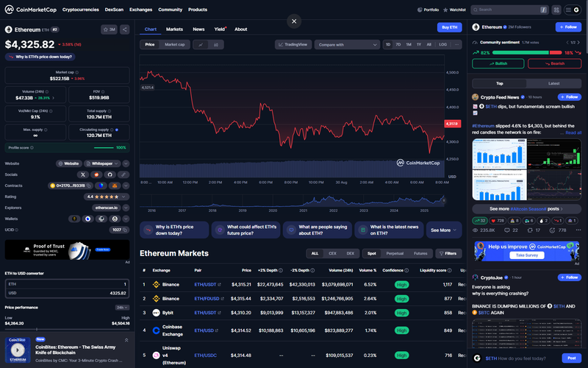The image size is (588, 368).
Task: Switch chart to candlestick view icon
Action: [215, 45]
